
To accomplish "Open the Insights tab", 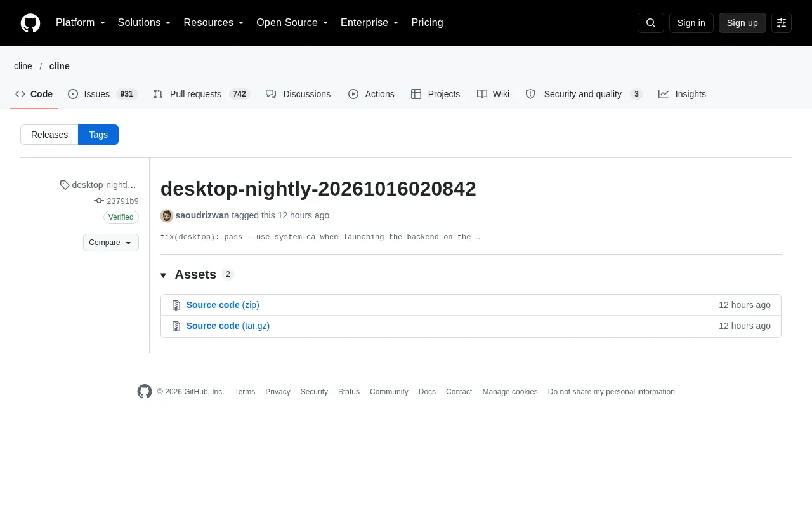I will point(682,94).
